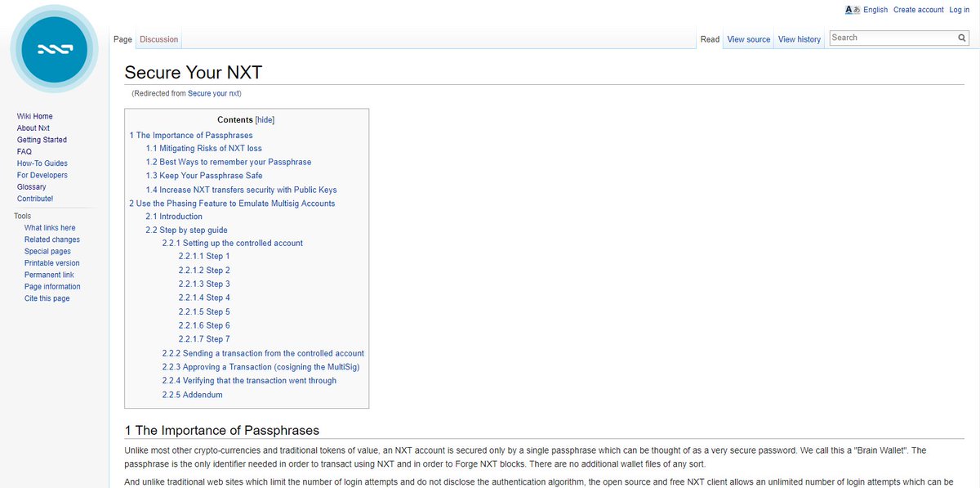Click Cite this page link
Viewport: 980px width, 488px height.
point(47,299)
